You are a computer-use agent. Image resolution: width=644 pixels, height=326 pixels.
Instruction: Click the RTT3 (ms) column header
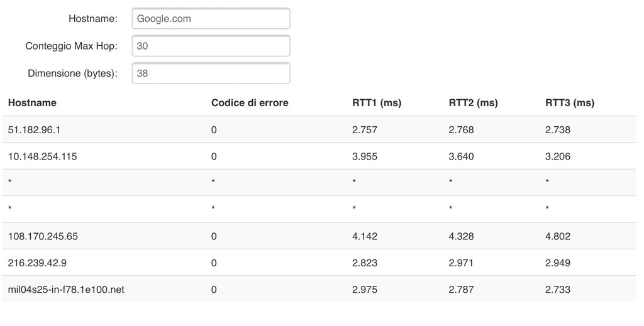click(570, 103)
